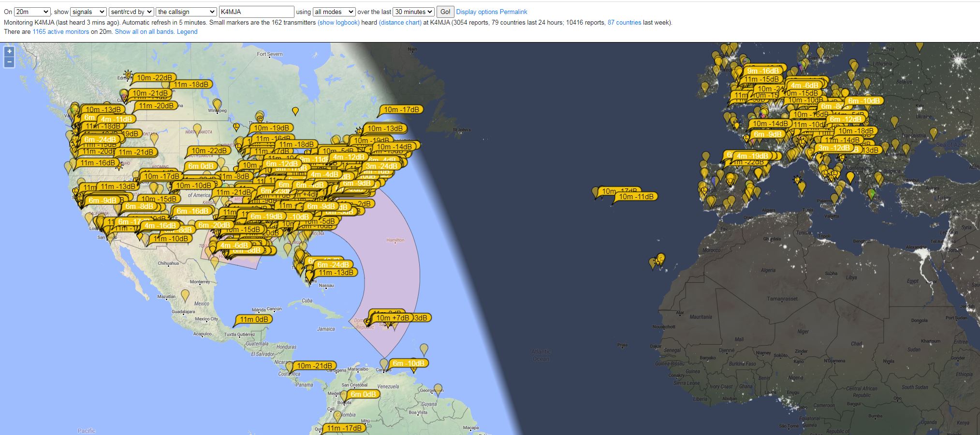Viewport: 980px width, 435px height.
Task: Click the map zoom-out minus button
Action: click(x=8, y=62)
